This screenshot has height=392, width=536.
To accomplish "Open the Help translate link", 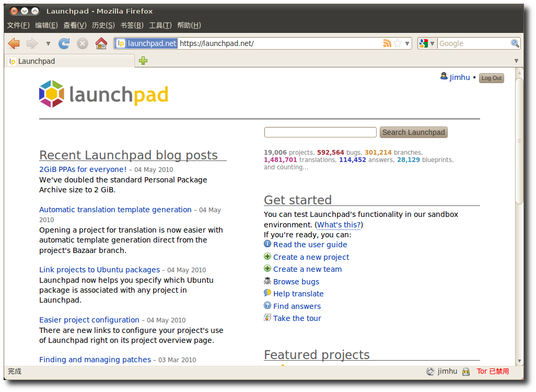I will 298,294.
